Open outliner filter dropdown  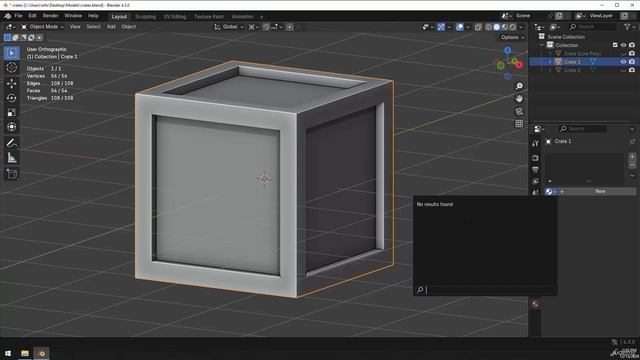pyautogui.click(x=629, y=27)
